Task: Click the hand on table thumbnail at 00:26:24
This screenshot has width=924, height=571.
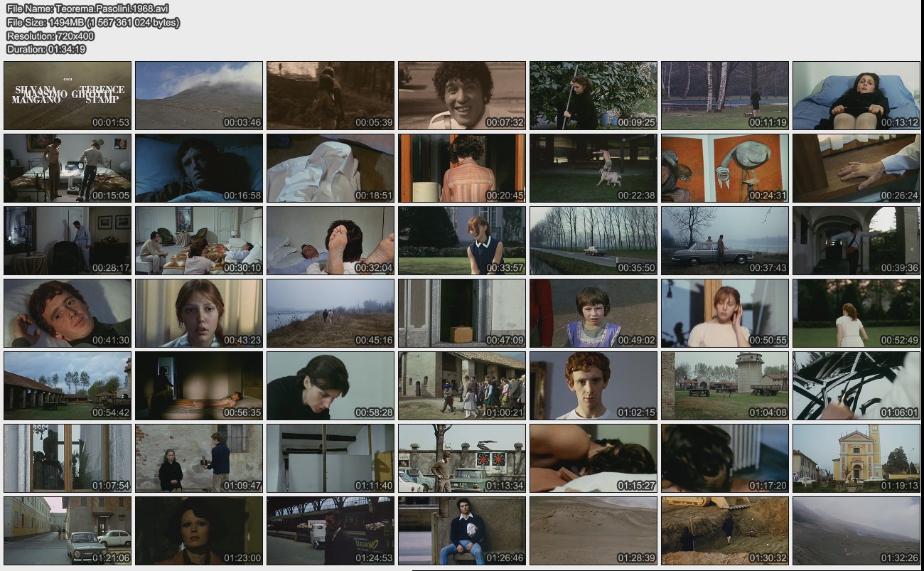Action: [856, 169]
